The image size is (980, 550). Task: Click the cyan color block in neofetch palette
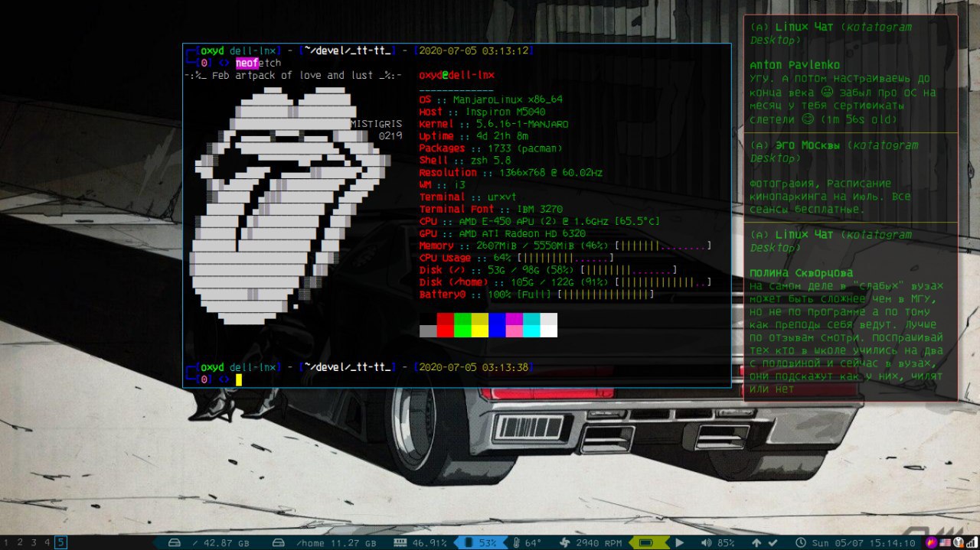531,325
